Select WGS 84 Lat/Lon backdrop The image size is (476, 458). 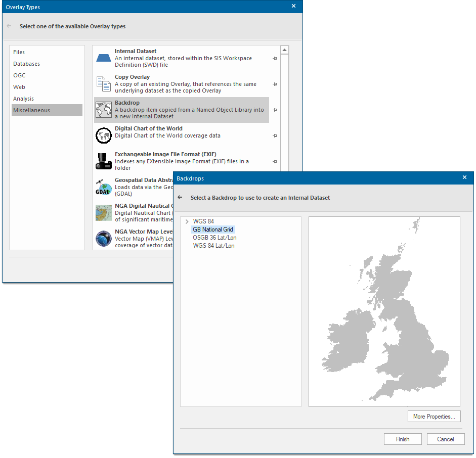213,246
